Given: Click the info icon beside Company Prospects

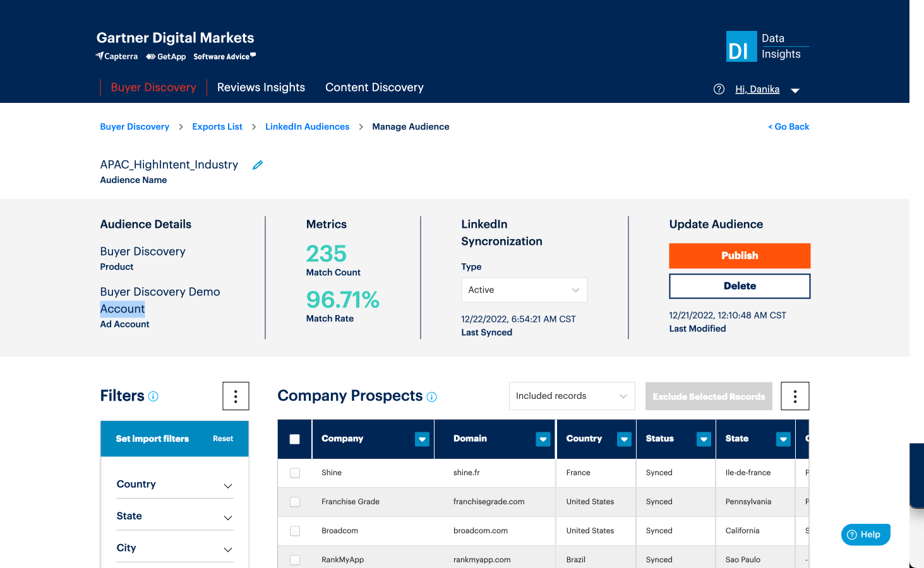Looking at the screenshot, I should pyautogui.click(x=432, y=396).
